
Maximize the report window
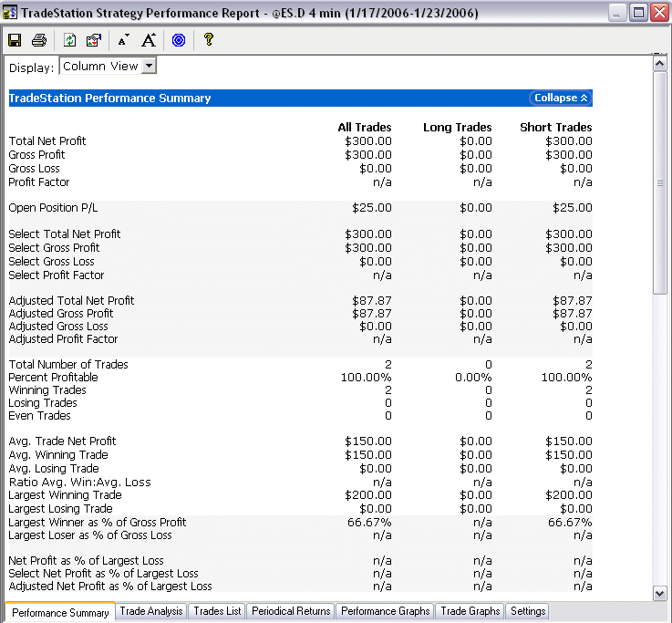point(638,13)
